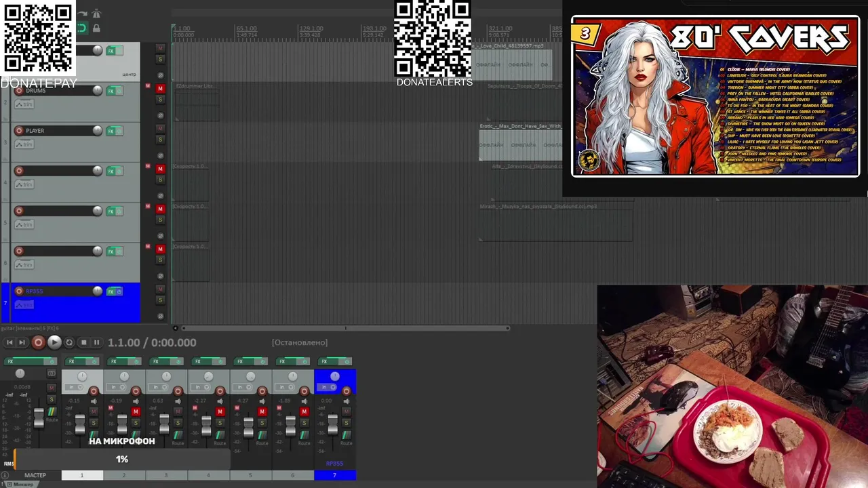
Task: Toggle the green ripple icon beside lock
Action: [81, 28]
